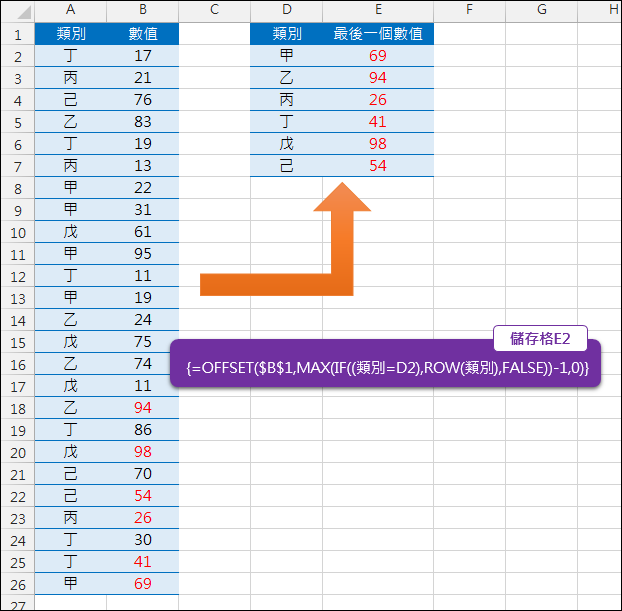Select the red 69 in column B
This screenshot has height=611, width=622.
click(x=143, y=584)
